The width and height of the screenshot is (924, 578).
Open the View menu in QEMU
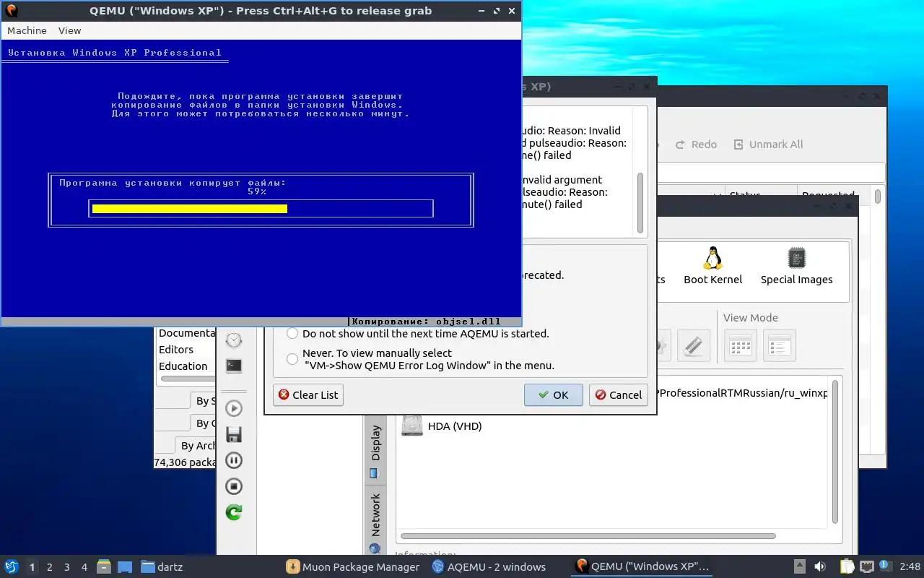click(69, 30)
